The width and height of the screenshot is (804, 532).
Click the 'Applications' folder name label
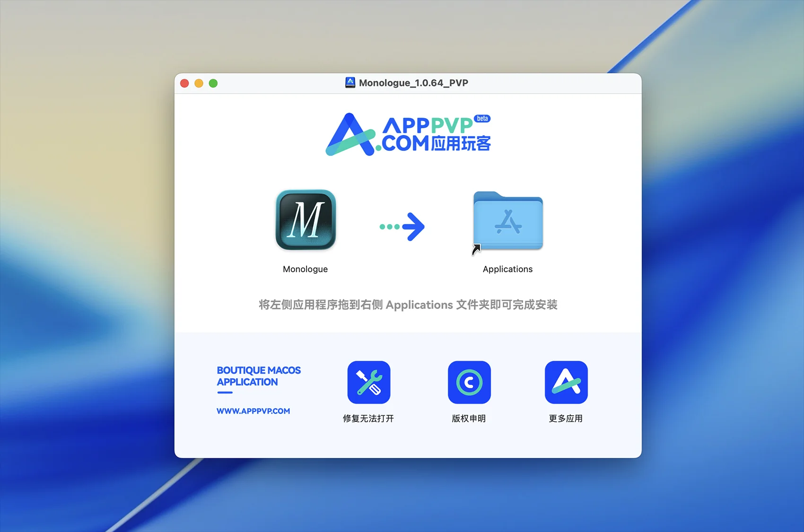(x=507, y=269)
